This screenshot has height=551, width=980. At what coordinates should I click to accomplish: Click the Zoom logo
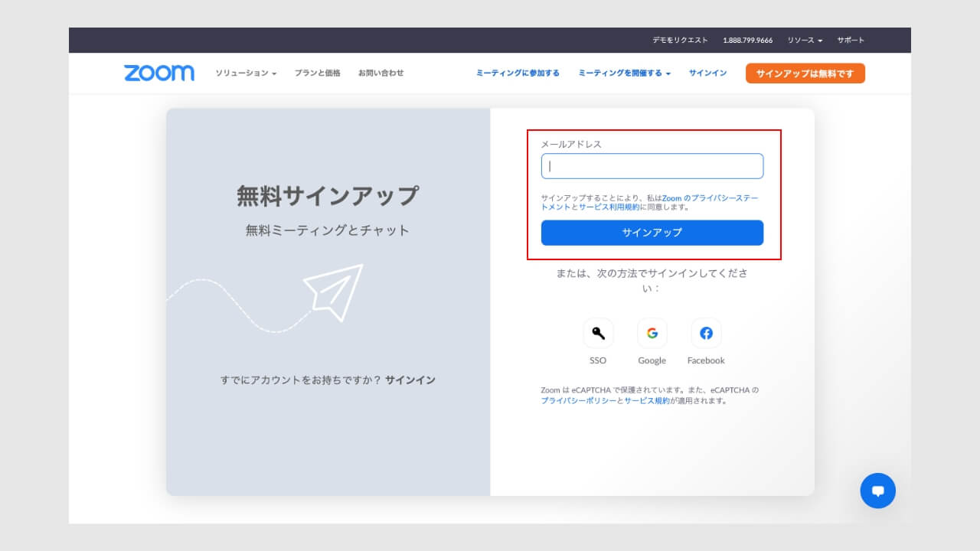pos(159,73)
